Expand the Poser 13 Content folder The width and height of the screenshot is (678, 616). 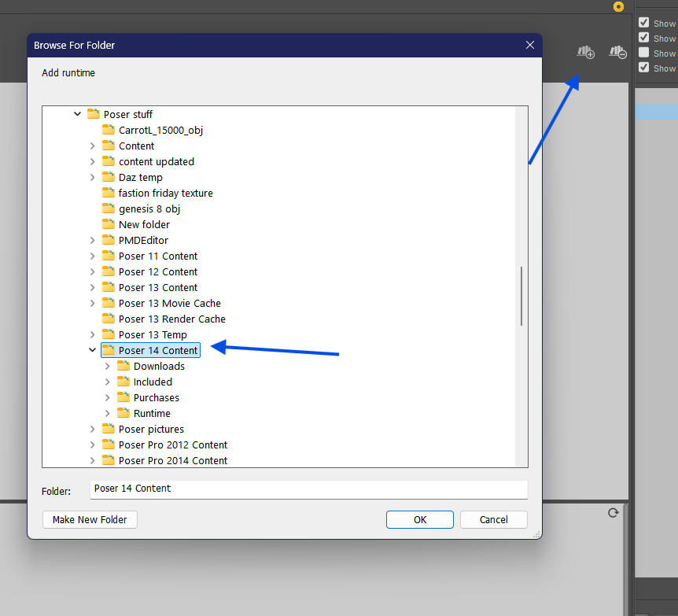[x=92, y=288]
